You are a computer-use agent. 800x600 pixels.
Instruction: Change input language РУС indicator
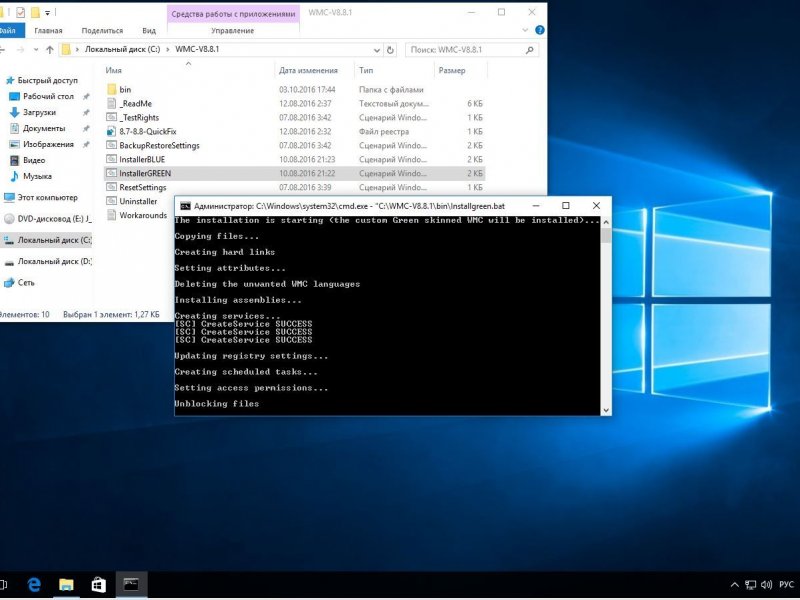[786, 585]
